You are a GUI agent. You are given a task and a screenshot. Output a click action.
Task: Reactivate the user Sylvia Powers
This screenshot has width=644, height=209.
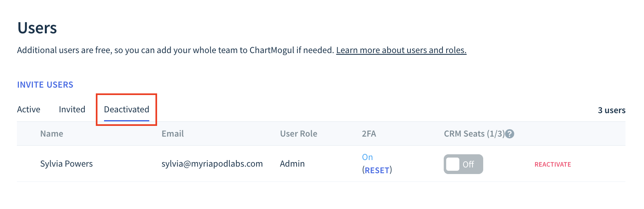[553, 164]
